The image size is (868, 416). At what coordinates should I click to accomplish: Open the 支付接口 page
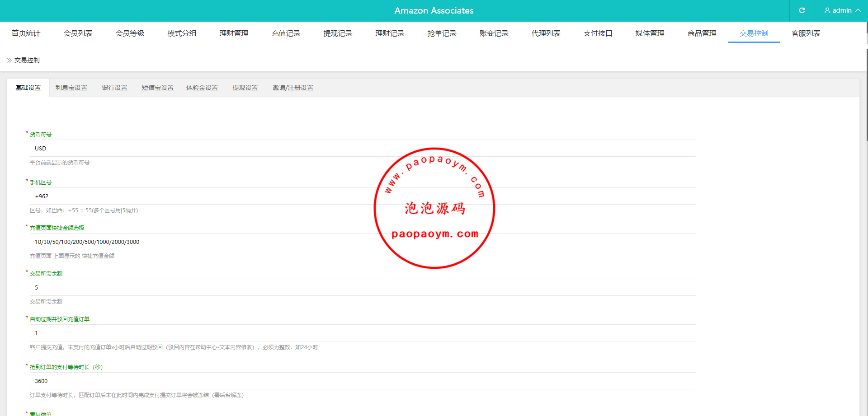[598, 33]
